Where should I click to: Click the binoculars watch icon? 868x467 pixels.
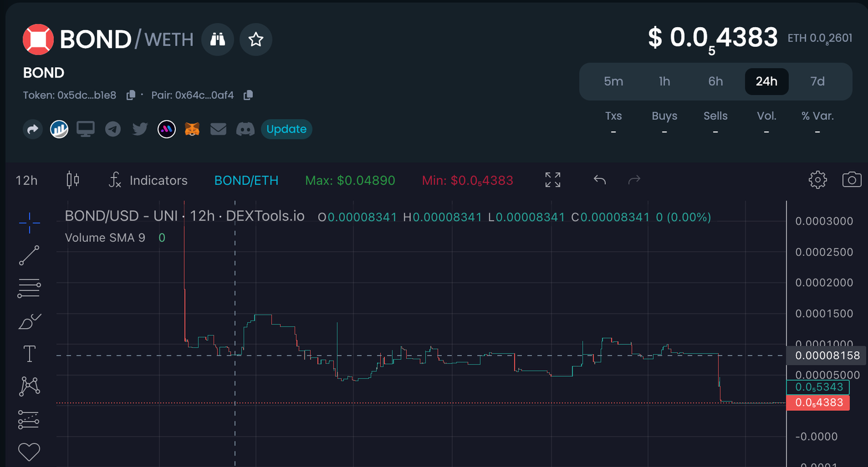(218, 39)
